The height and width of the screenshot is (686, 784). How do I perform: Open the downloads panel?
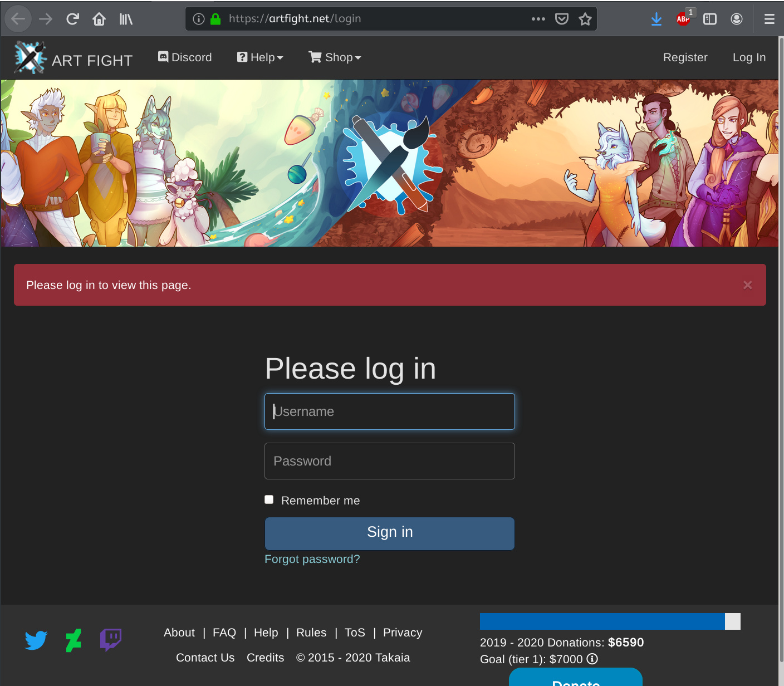[656, 19]
